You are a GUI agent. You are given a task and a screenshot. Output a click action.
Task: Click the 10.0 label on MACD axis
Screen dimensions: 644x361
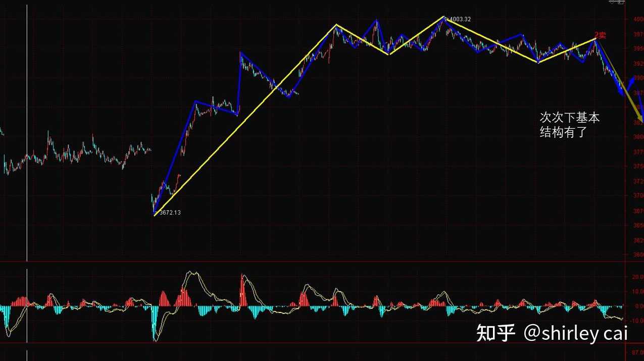pyautogui.click(x=635, y=292)
